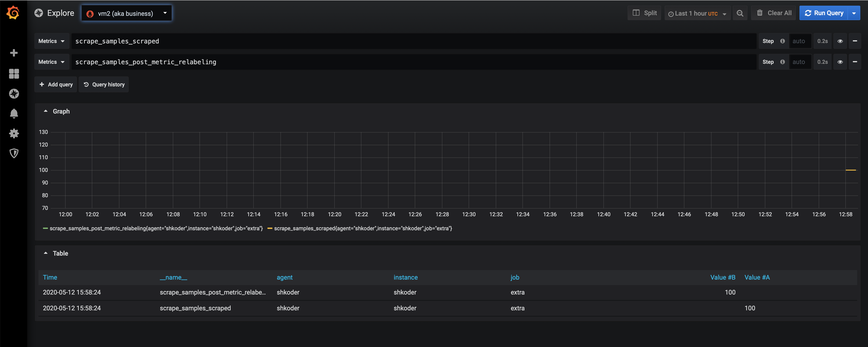
Task: Toggle scrape_samples_scraped legend series
Action: (x=363, y=228)
